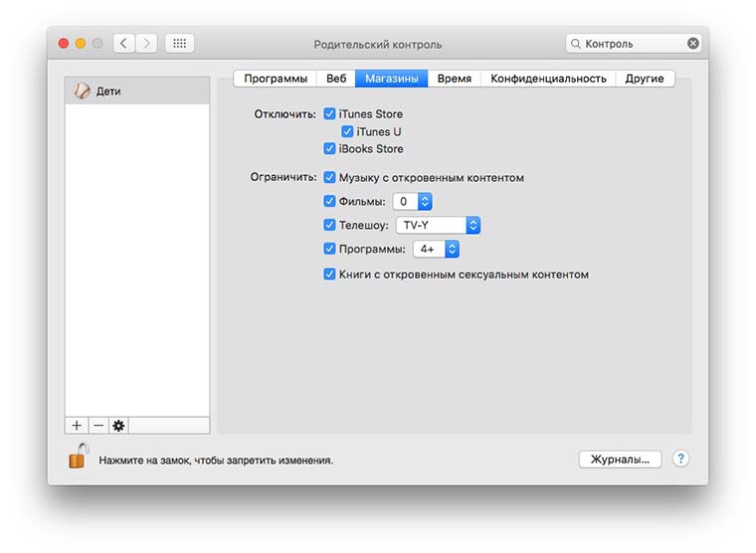Toggle the Программы age restriction checkbox
The width and height of the screenshot is (756, 553).
(x=329, y=249)
